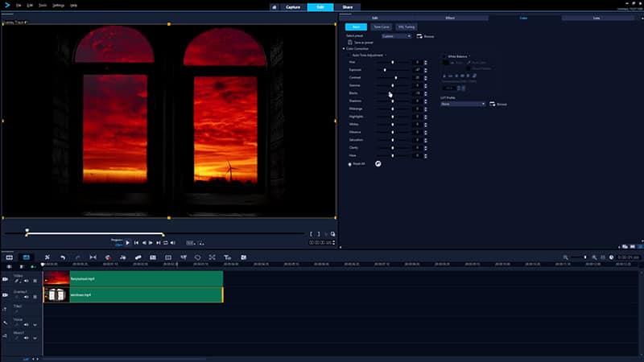
Task: Open the Mask Creator loop icon
Action: [x=197, y=257]
